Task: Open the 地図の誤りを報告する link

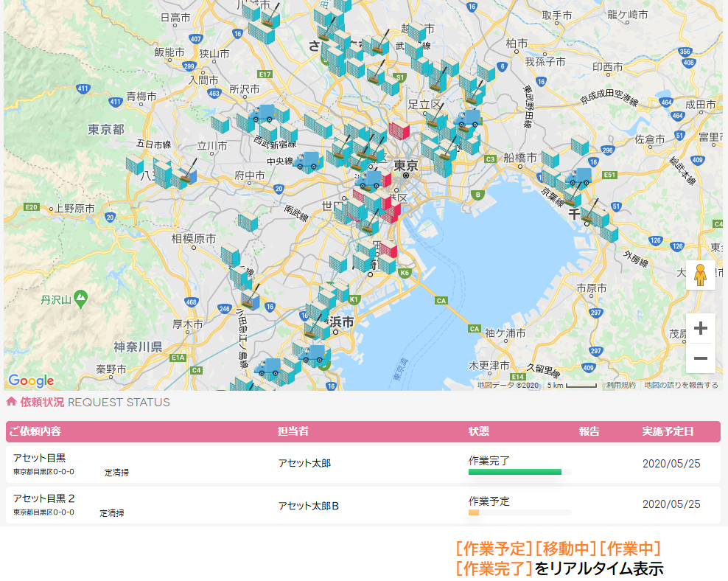Action: coord(681,385)
